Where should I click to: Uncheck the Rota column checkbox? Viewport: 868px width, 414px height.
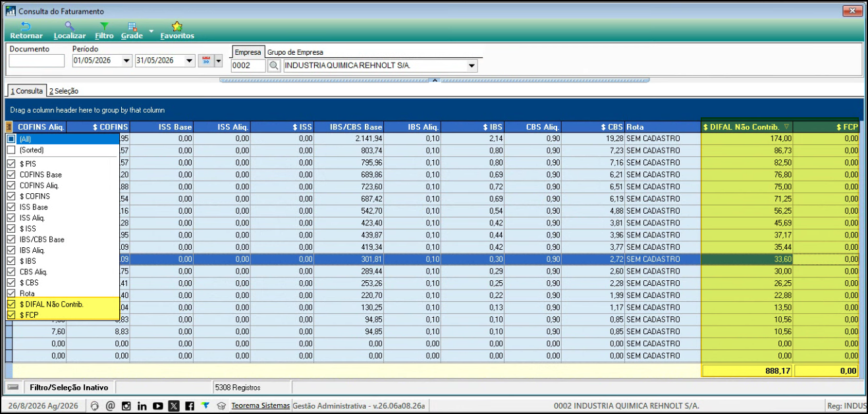point(11,293)
